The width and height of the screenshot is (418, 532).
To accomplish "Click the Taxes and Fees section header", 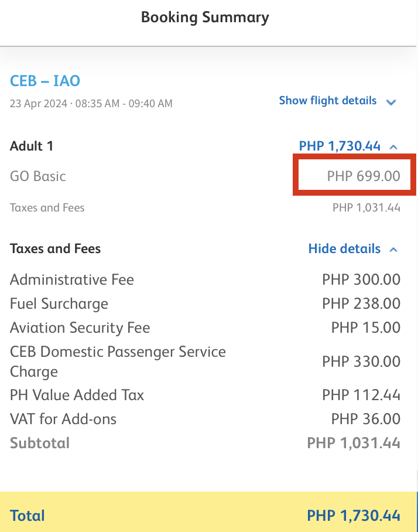I will click(x=55, y=248).
